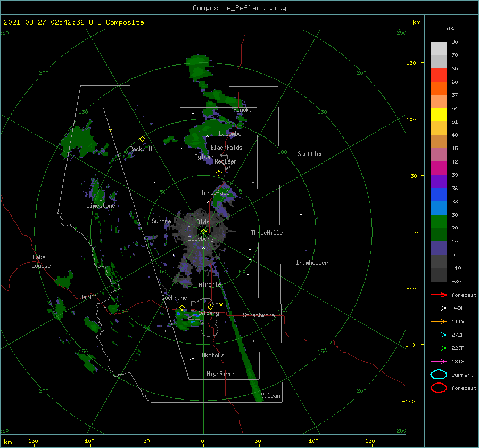Select the bright yellow legend color swatch

[439, 115]
